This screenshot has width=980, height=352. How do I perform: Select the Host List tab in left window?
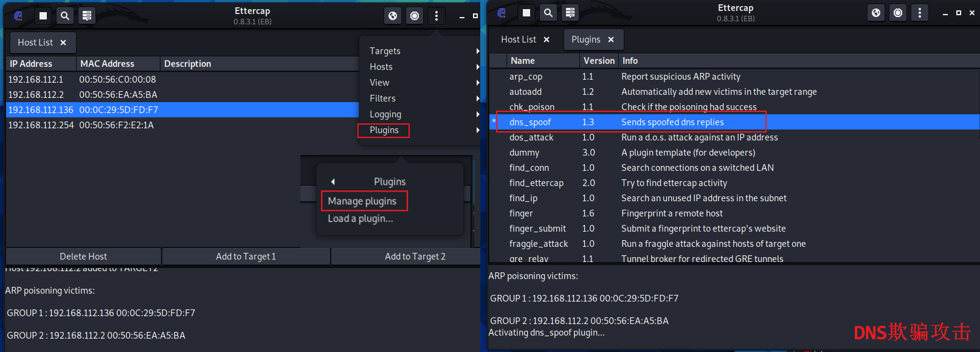pyautogui.click(x=35, y=43)
